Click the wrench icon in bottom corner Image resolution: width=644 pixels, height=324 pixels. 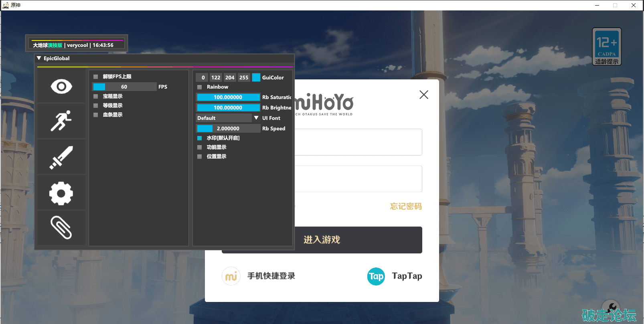point(611,308)
